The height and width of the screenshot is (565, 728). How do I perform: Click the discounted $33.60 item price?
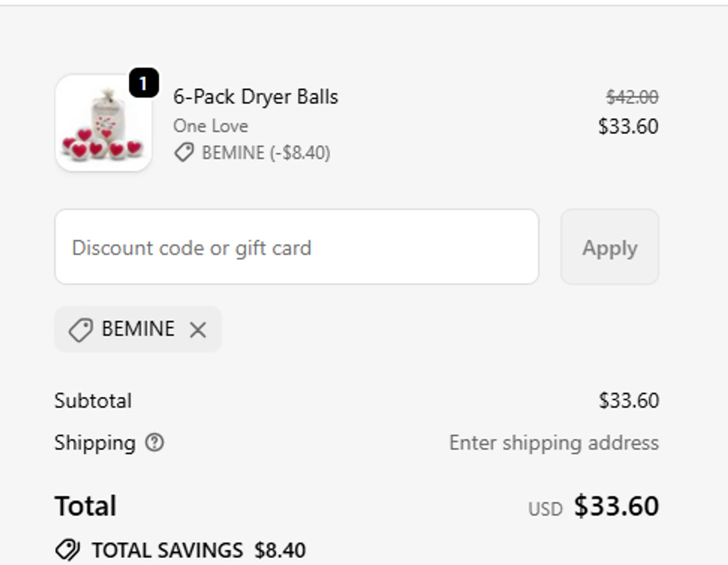(x=628, y=127)
